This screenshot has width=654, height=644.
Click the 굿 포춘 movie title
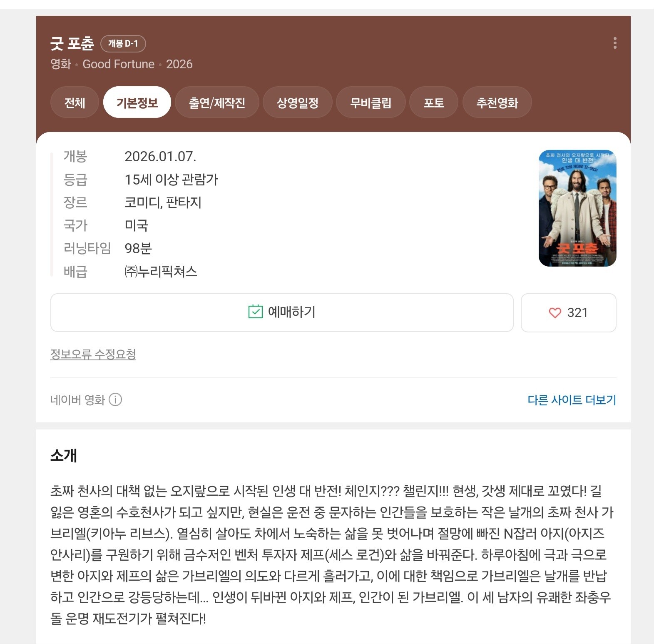click(72, 43)
